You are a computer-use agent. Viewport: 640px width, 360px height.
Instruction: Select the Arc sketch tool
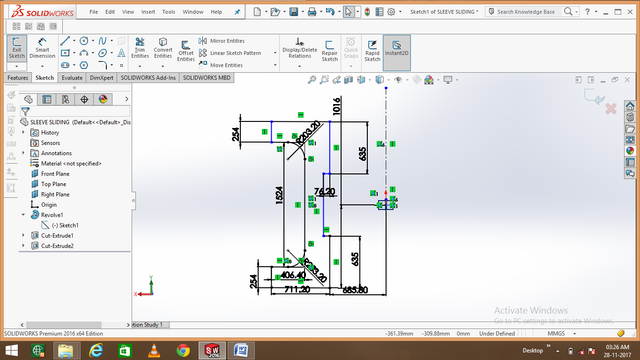[84, 53]
